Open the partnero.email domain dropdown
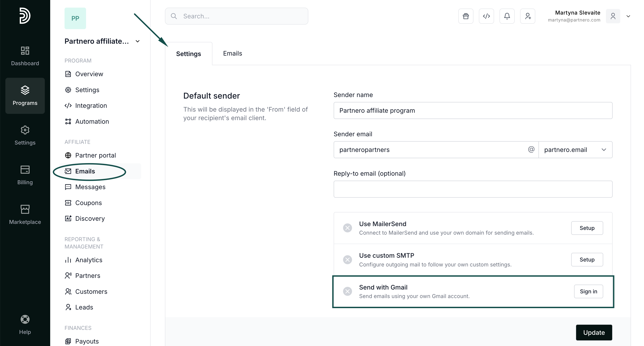Screen dimensions: 644x346 575,150
